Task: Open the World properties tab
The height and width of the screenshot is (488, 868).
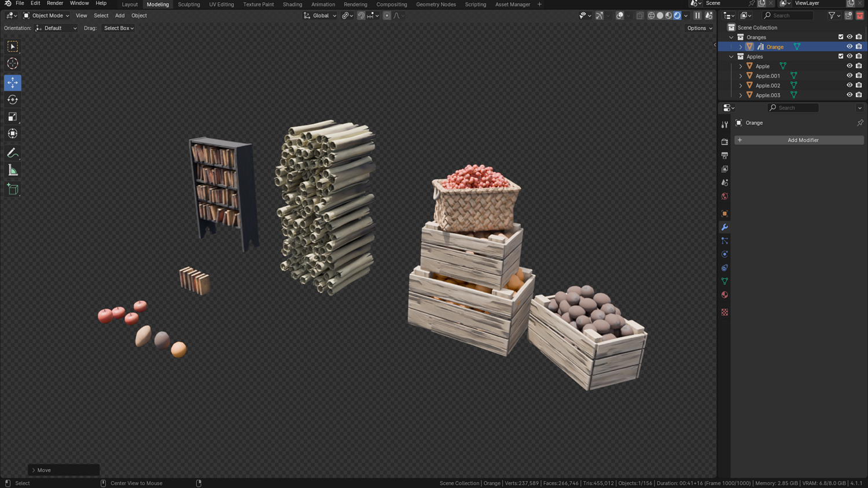Action: coord(724,197)
